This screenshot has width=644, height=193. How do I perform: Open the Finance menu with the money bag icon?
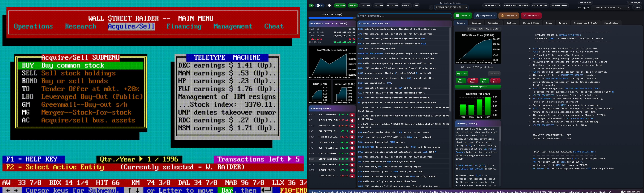(509, 15)
